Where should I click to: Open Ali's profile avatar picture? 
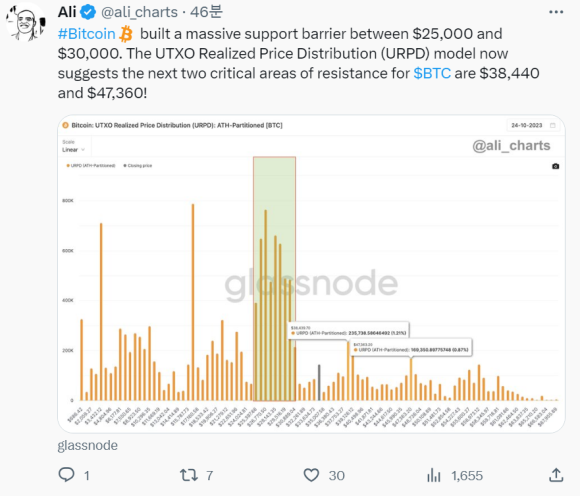pos(26,23)
